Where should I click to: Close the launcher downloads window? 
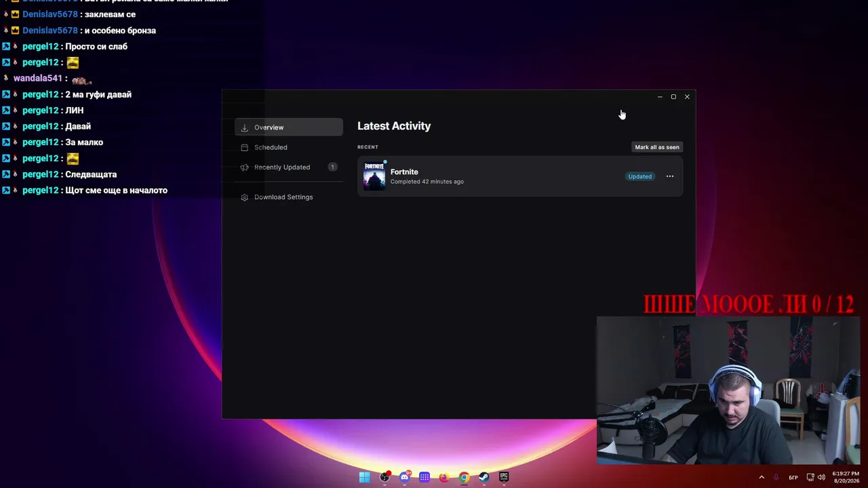coord(687,97)
